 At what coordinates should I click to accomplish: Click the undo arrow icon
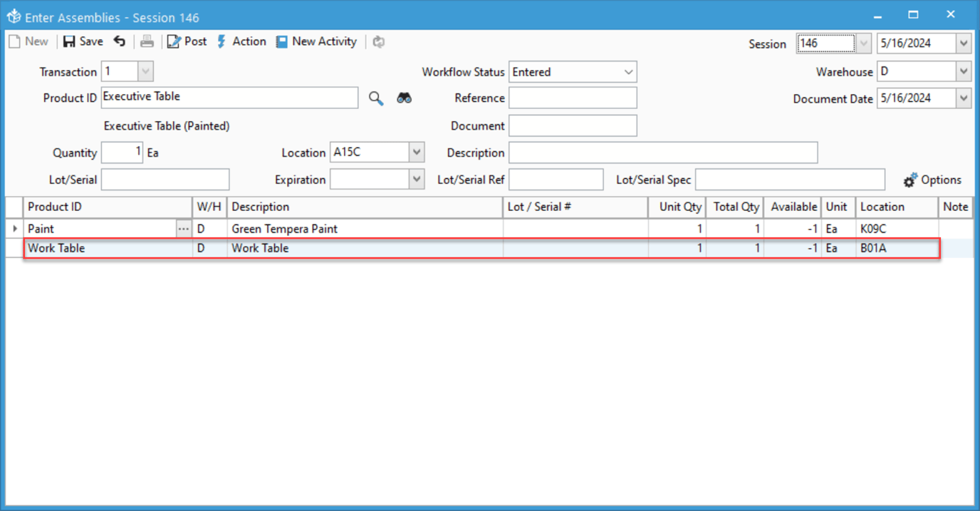click(x=120, y=42)
